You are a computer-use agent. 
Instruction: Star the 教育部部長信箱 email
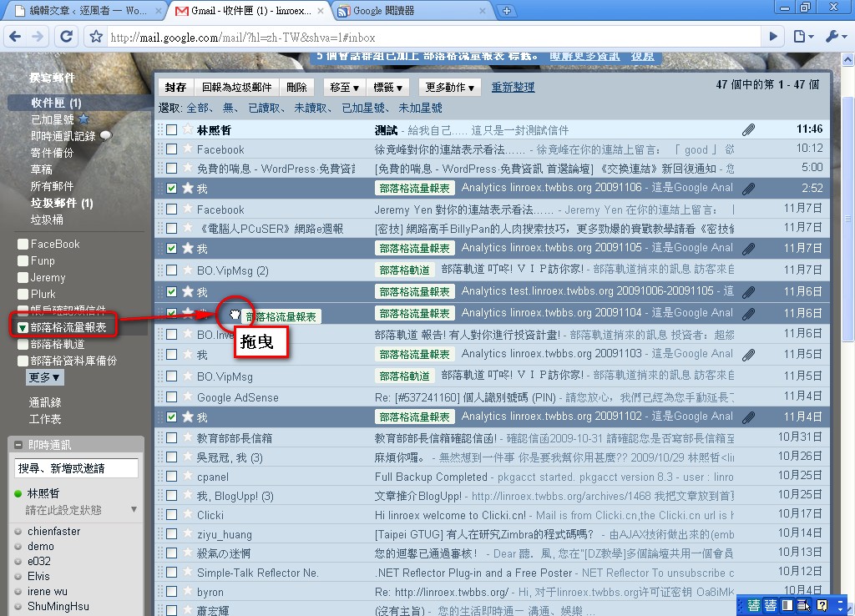(x=188, y=437)
